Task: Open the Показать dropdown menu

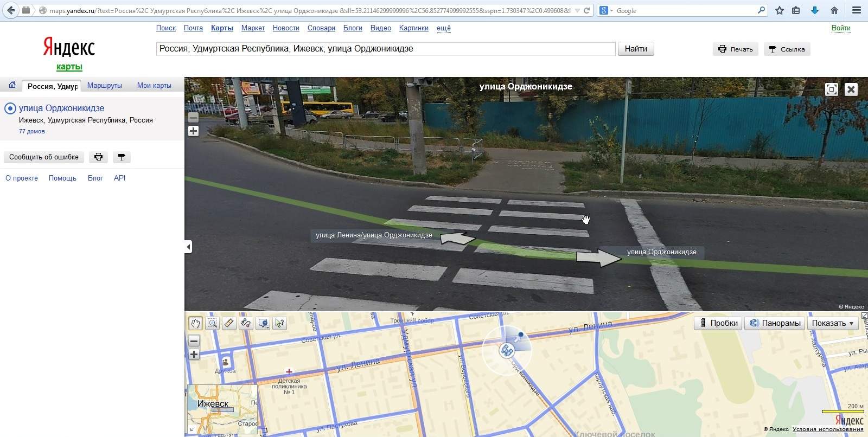Action: (x=833, y=323)
